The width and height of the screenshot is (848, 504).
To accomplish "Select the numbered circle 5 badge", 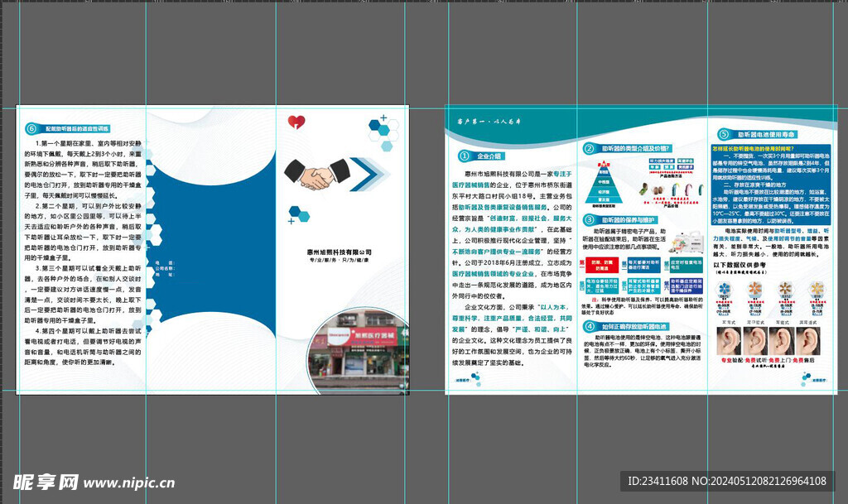I will 722,134.
